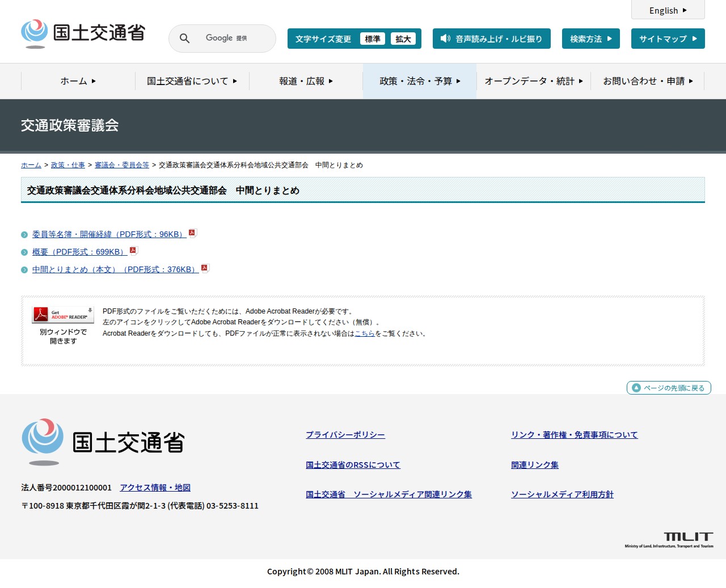Expand the オープンデータ・統計 menu
Screen dimensions: 726x588
[x=533, y=81]
